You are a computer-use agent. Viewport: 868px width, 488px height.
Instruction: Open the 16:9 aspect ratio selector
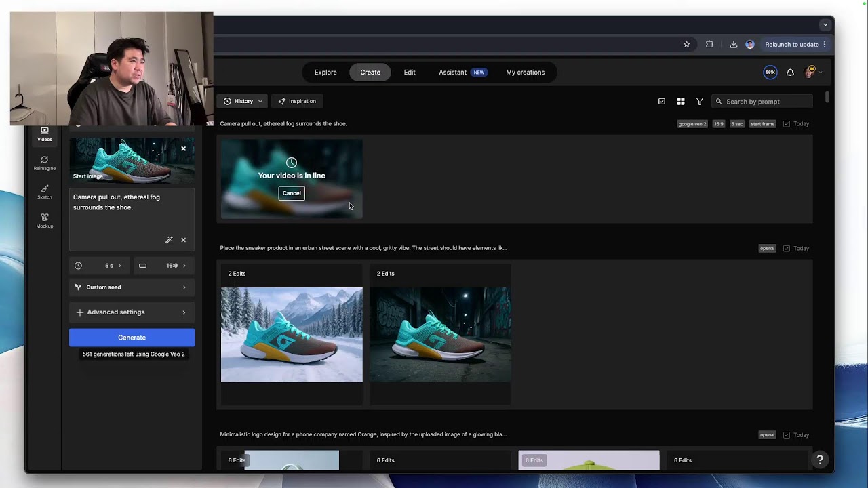[163, 266]
